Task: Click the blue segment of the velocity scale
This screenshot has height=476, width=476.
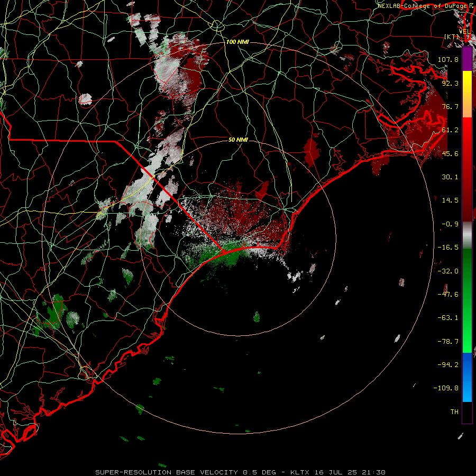Action: [467, 377]
